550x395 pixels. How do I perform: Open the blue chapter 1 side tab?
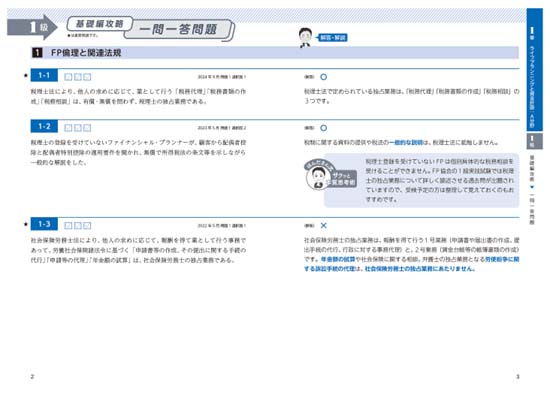(534, 69)
